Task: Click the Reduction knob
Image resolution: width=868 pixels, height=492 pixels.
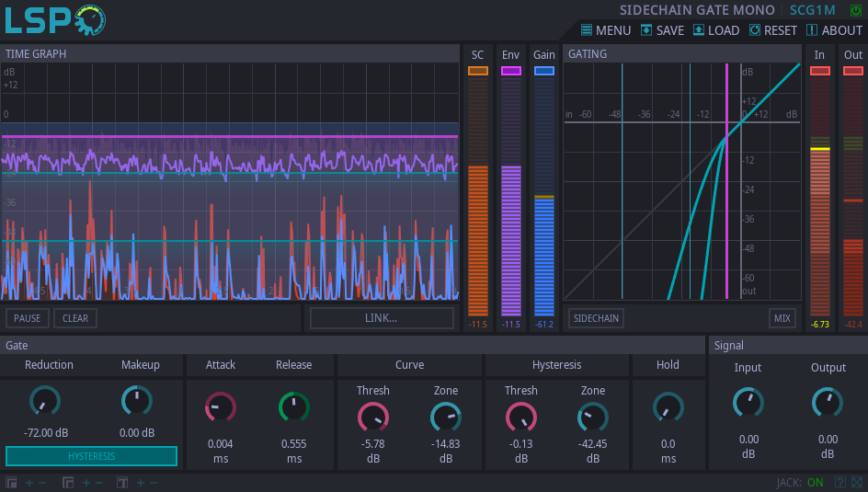Action: point(45,401)
